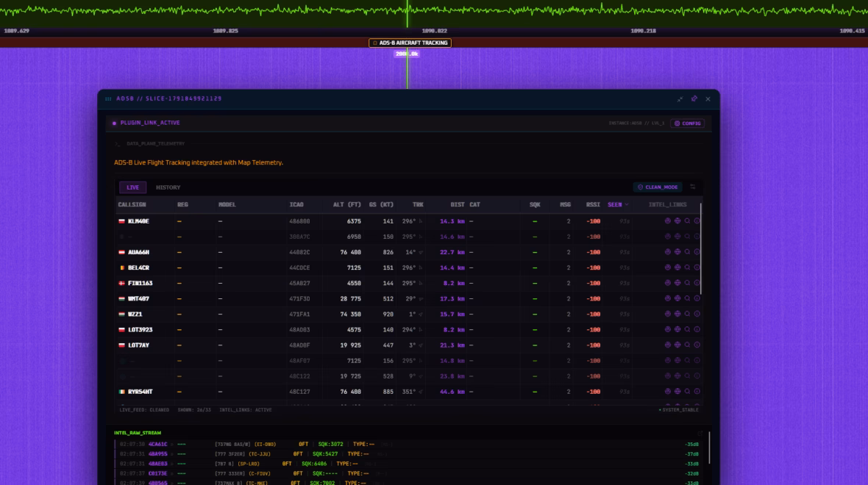868x485 pixels.
Task: Click the search icon in the LOT7AY row
Action: click(688, 345)
